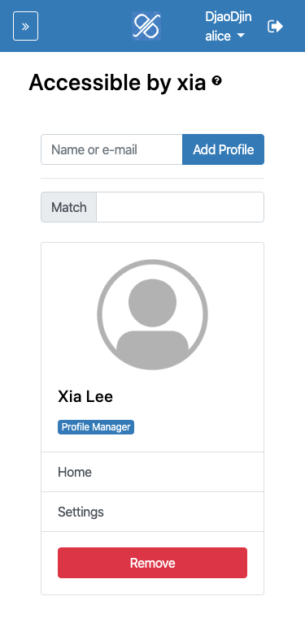Click the gray avatar placeholder image
Viewport: 305px width, 644px height.
coord(152,314)
